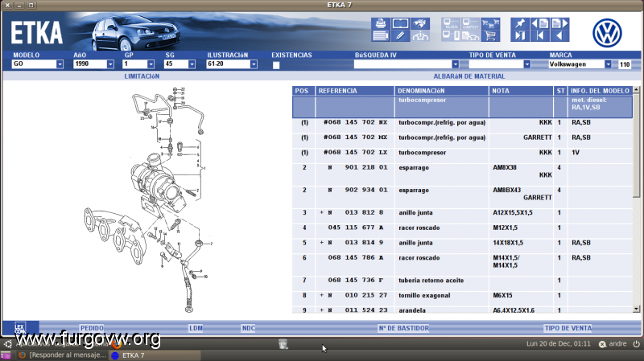Click the document with car icon
Screen dimensions: 644x361
click(x=470, y=35)
